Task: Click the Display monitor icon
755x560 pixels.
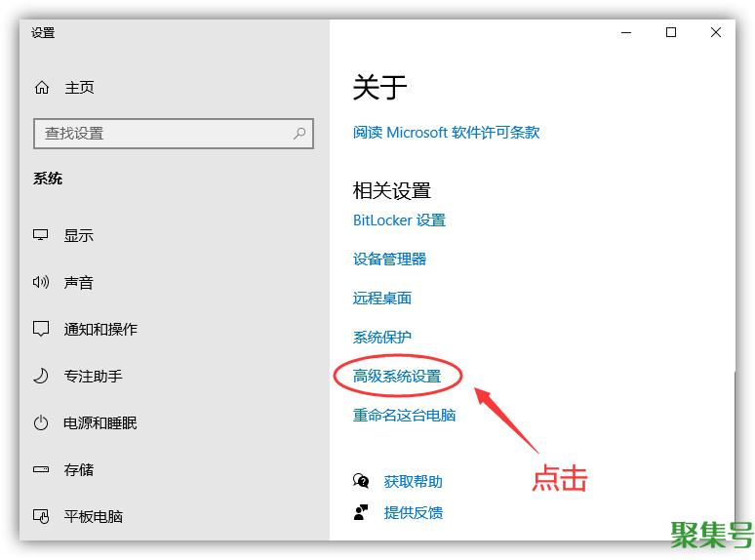Action: [x=40, y=235]
